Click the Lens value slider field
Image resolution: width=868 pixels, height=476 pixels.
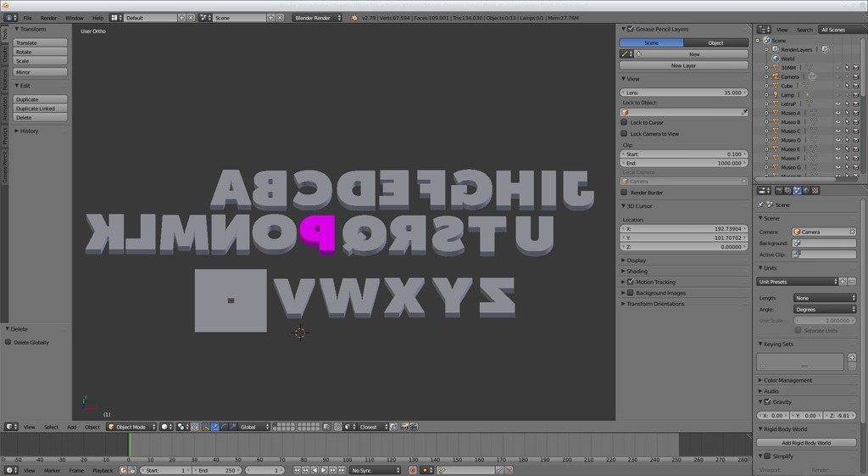click(x=683, y=92)
